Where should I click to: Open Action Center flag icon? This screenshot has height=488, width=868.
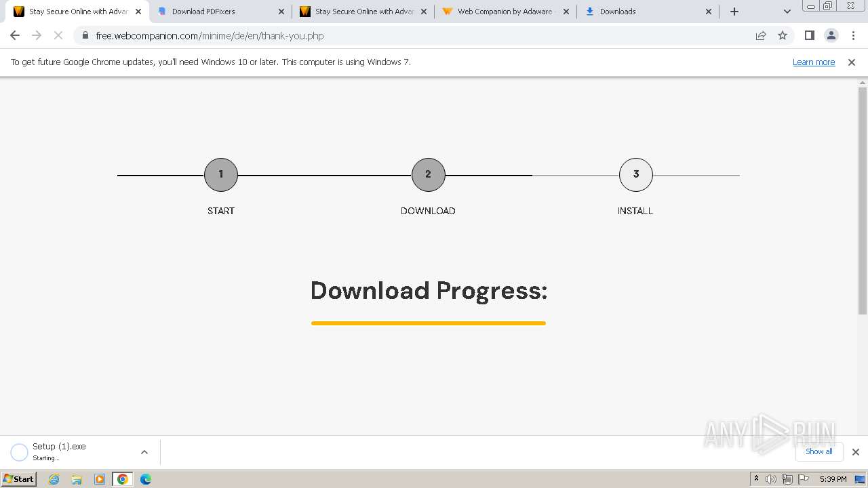[x=804, y=479]
